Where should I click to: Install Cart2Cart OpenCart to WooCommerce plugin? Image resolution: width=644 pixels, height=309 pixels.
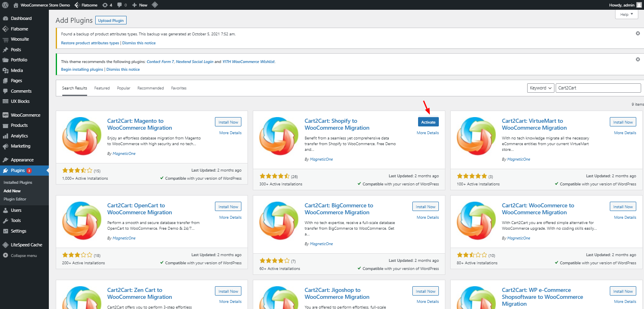coord(228,207)
